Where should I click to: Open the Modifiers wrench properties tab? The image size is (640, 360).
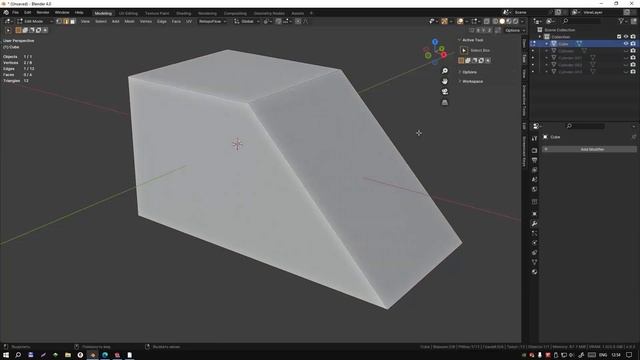(534, 224)
